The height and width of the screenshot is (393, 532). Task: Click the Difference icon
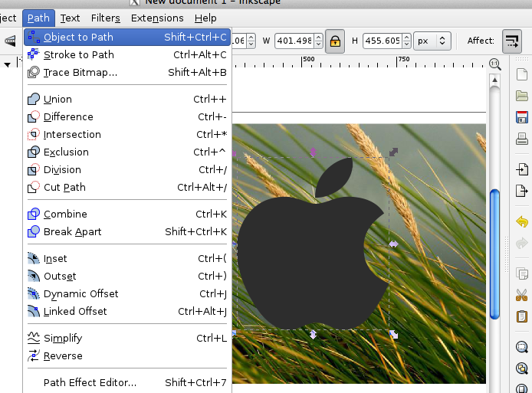[34, 116]
